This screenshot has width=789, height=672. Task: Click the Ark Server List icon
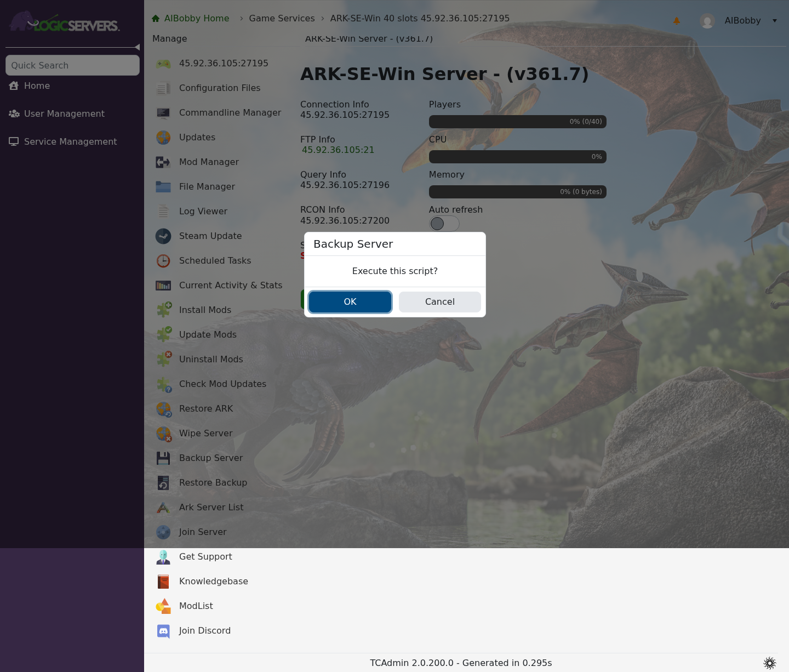pyautogui.click(x=163, y=508)
